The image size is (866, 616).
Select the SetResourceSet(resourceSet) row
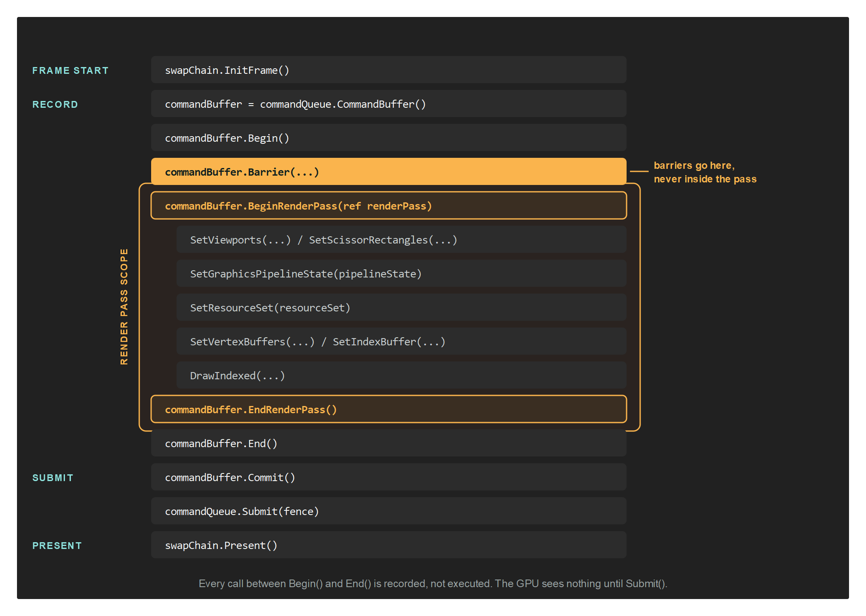click(x=401, y=307)
